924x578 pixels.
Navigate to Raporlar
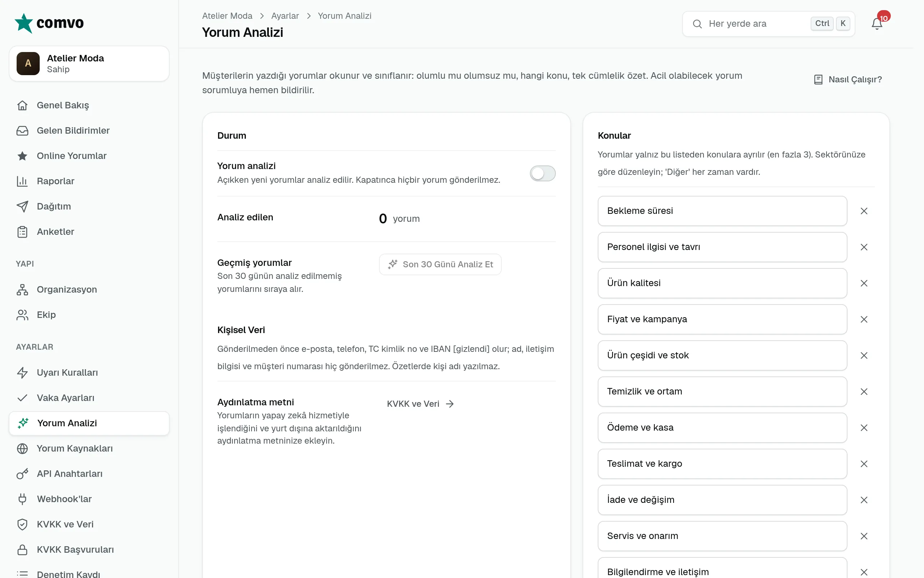[x=89, y=181]
